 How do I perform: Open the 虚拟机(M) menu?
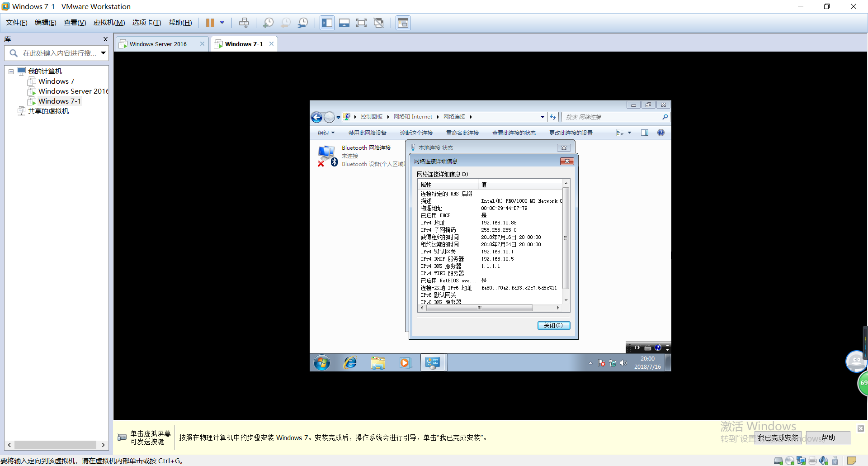[109, 23]
